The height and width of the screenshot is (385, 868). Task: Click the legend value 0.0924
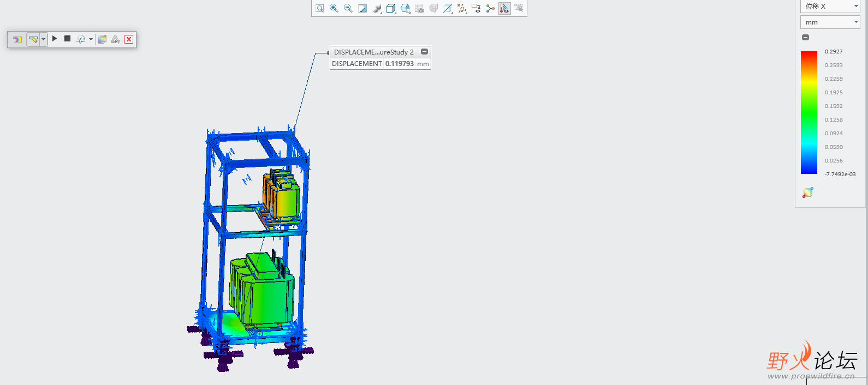click(x=834, y=134)
